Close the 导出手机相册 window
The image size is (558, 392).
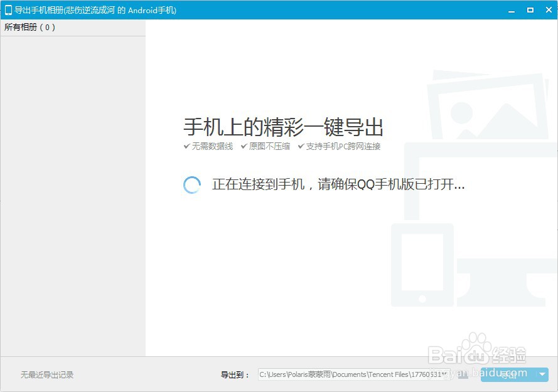(549, 10)
